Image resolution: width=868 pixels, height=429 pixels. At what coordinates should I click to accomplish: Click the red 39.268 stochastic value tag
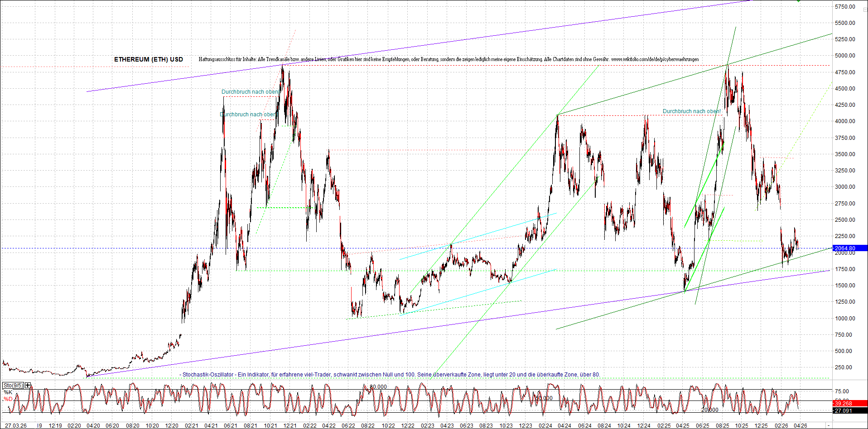point(844,404)
